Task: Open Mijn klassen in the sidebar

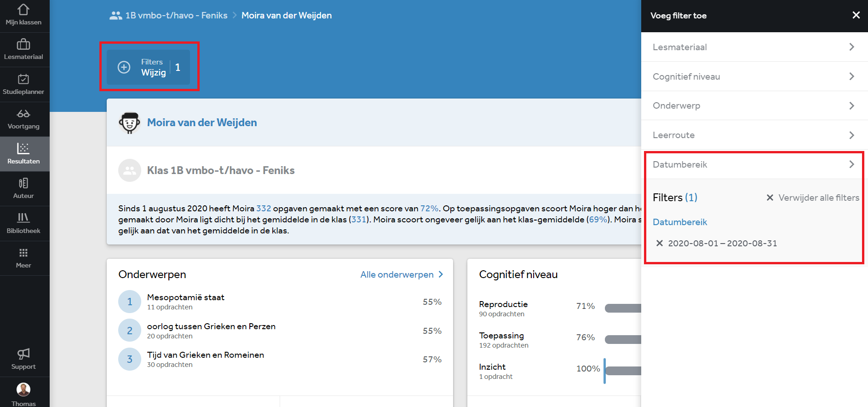Action: 23,16
